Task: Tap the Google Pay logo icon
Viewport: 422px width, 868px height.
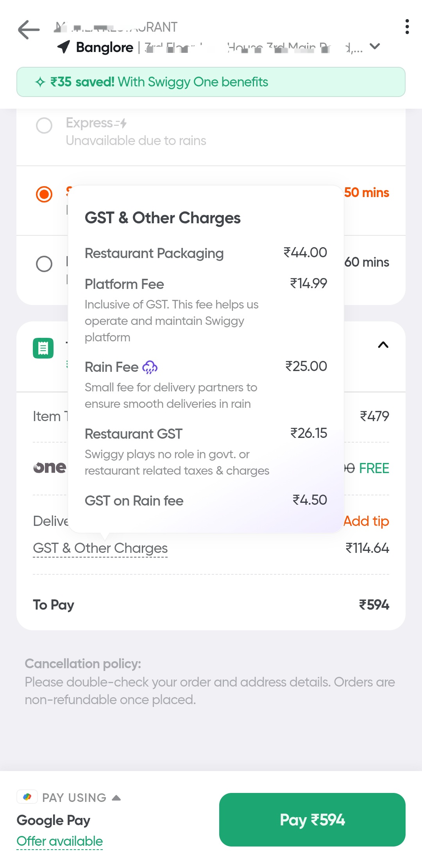Action: (27, 797)
